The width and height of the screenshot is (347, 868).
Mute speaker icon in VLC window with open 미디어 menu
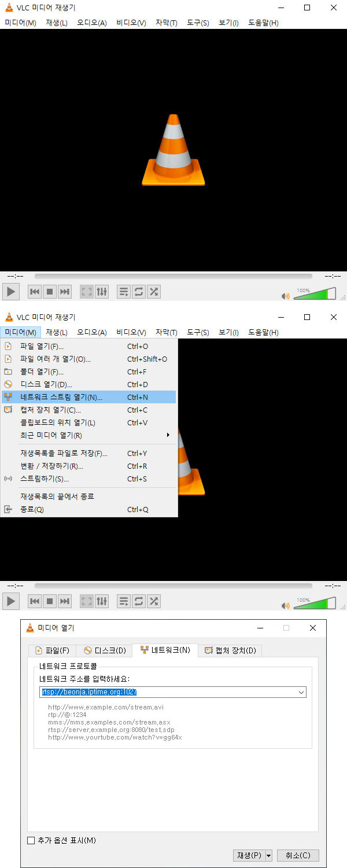(285, 605)
